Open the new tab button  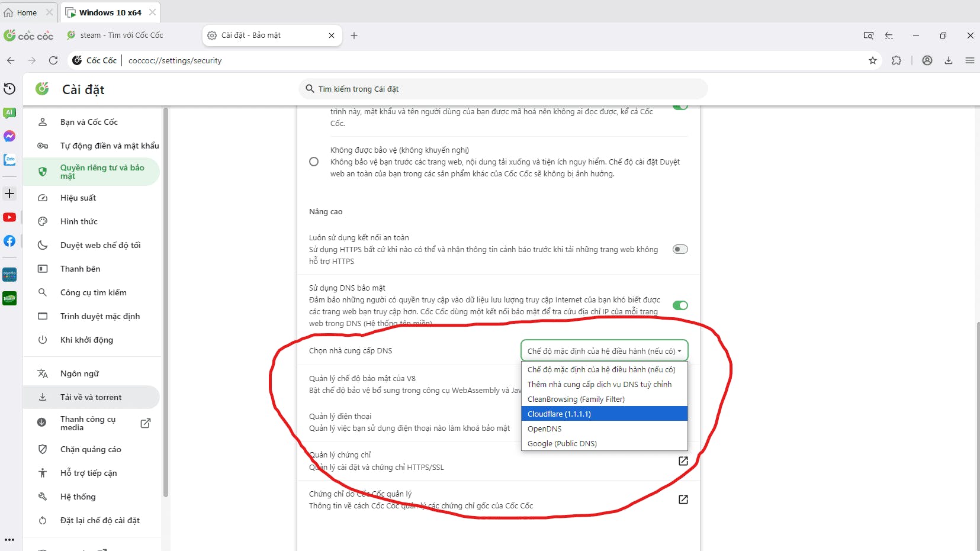click(x=354, y=36)
